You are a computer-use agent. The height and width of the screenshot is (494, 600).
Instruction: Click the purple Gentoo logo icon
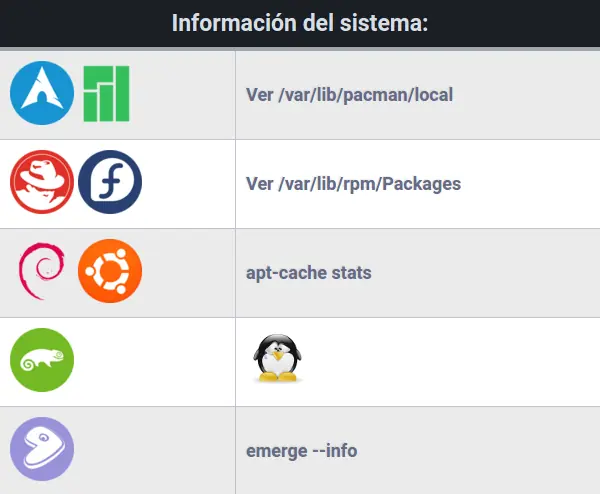[x=42, y=449]
